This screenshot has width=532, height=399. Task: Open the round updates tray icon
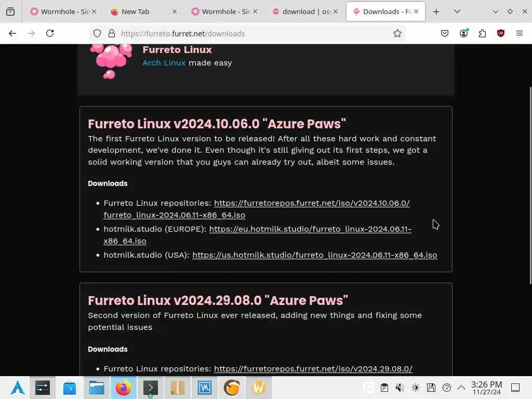pyautogui.click(x=447, y=388)
